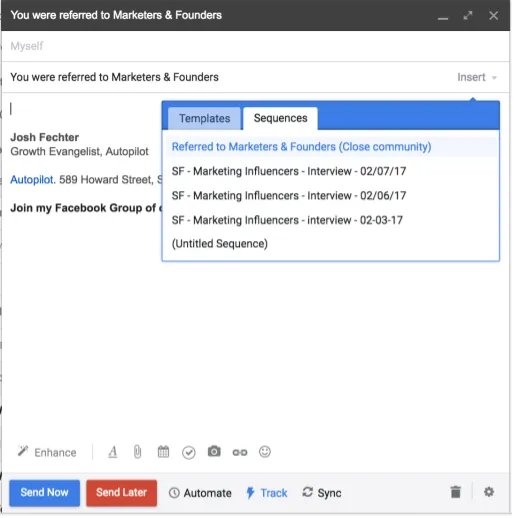Select the Sequences tab
The width and height of the screenshot is (514, 518).
click(280, 118)
